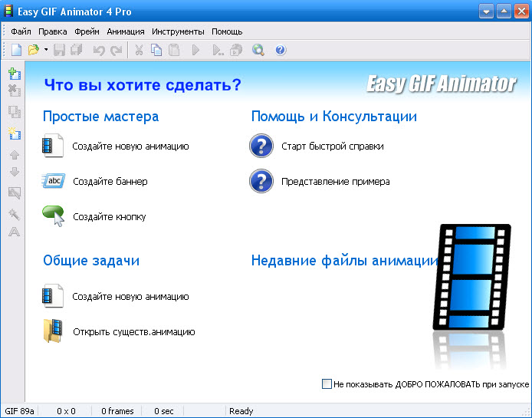Viewport: 532px width, 418px height.
Task: Click the 0 sec status bar entry
Action: pyautogui.click(x=164, y=411)
